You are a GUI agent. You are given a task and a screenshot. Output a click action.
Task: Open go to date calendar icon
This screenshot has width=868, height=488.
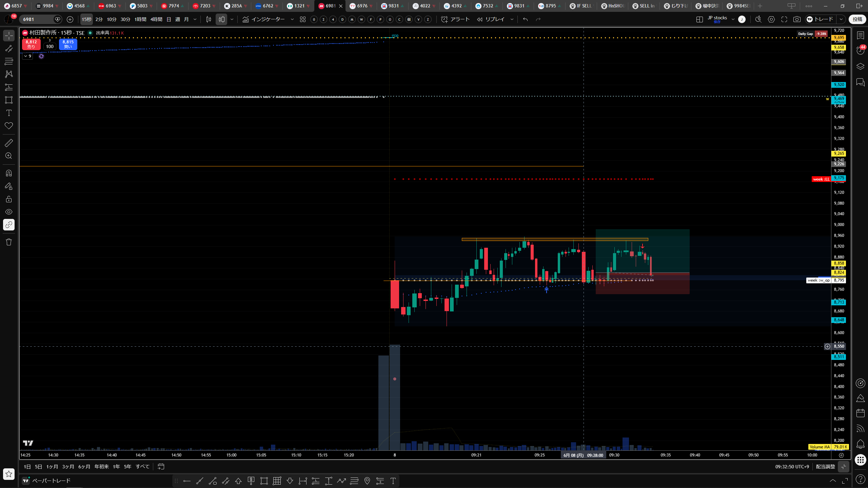[x=161, y=467]
